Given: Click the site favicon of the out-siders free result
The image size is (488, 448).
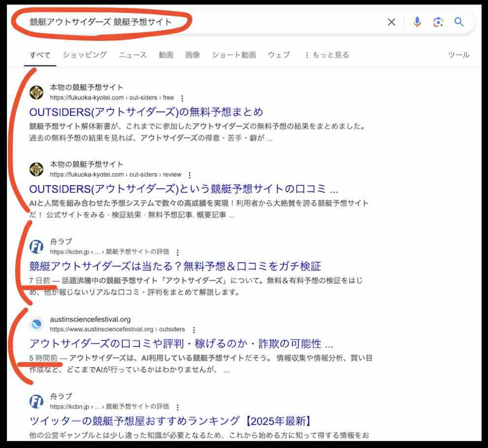Looking at the screenshot, I should pyautogui.click(x=36, y=92).
